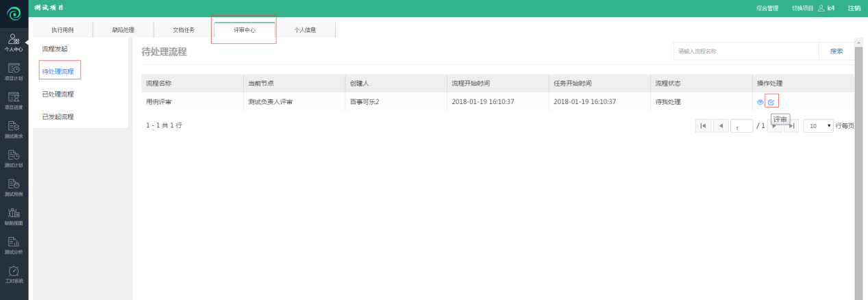Image resolution: width=868 pixels, height=300 pixels.
Task: Open 个人中心 in the sidebar
Action: pos(14,43)
